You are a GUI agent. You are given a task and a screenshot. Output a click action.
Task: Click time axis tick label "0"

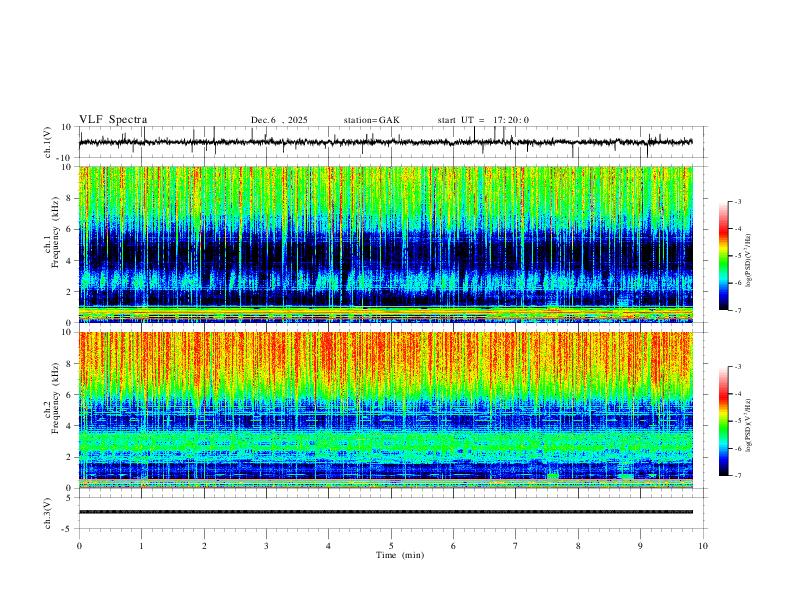(79, 545)
